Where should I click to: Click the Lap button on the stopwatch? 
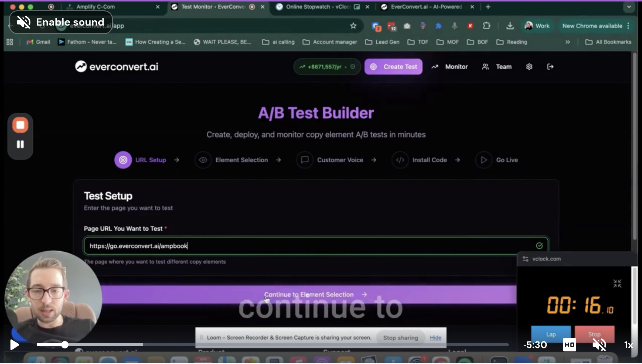pos(551,334)
